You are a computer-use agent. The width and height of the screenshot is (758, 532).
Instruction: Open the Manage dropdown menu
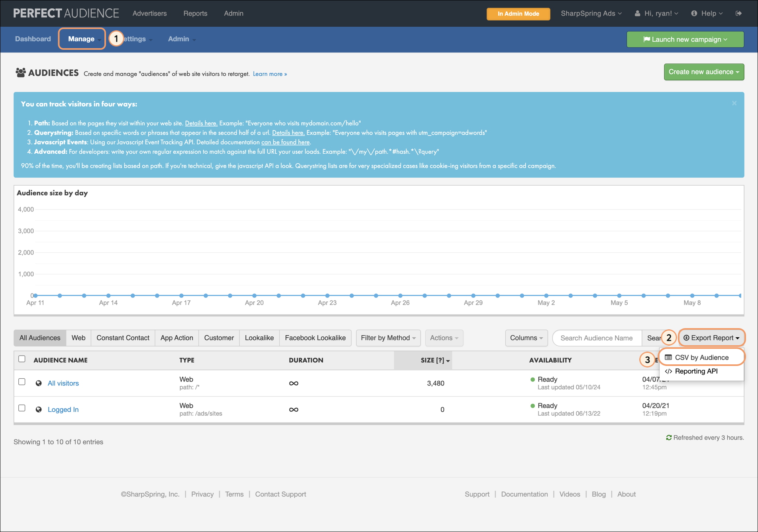82,39
